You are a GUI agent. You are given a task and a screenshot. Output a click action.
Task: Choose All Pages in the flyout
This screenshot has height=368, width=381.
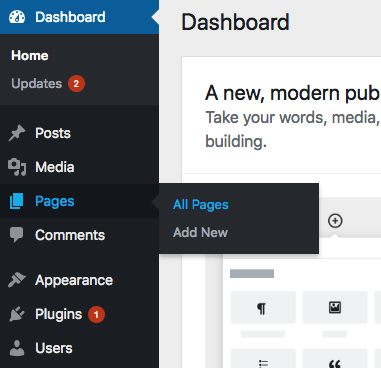coord(201,205)
